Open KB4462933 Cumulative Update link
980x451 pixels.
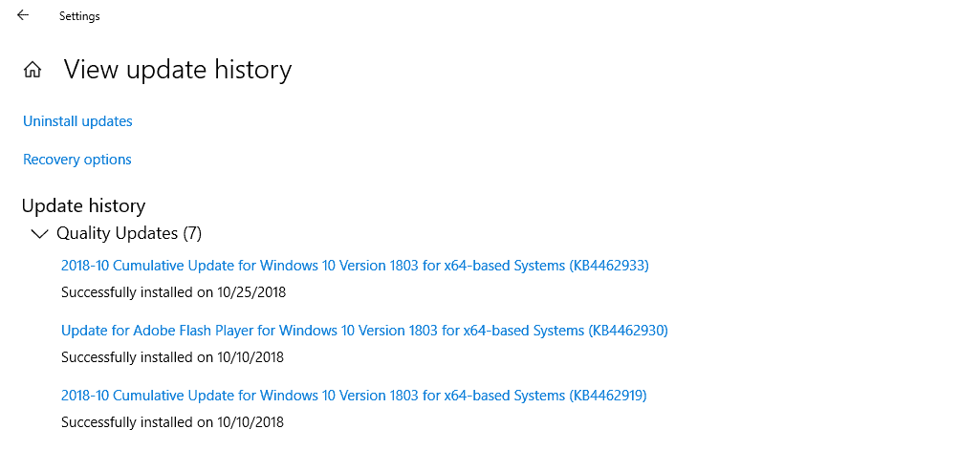click(x=355, y=266)
